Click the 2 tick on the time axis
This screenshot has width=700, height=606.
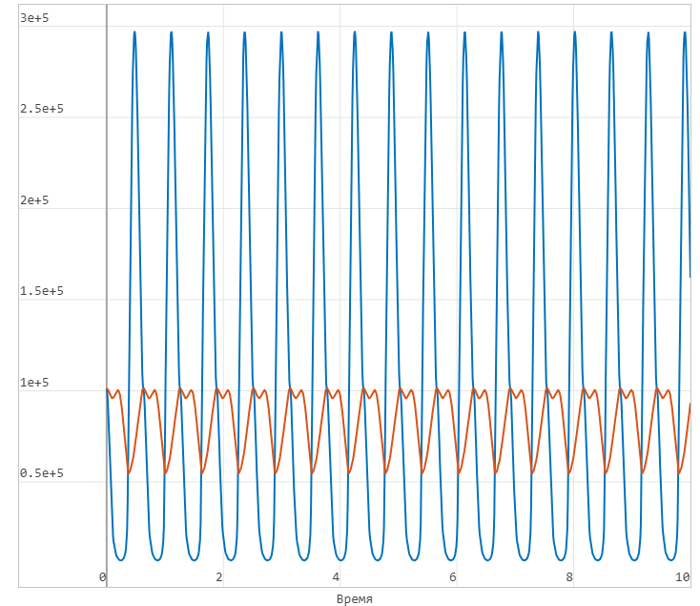[x=219, y=577]
